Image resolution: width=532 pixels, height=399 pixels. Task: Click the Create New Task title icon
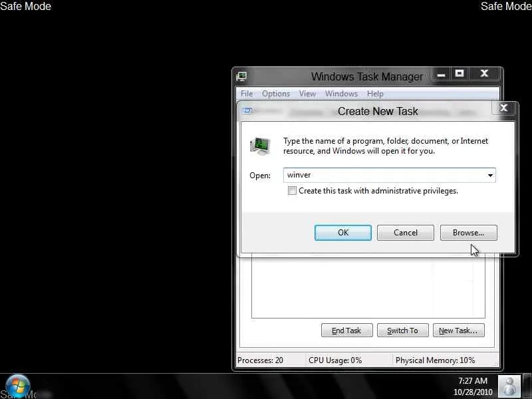[x=247, y=111]
